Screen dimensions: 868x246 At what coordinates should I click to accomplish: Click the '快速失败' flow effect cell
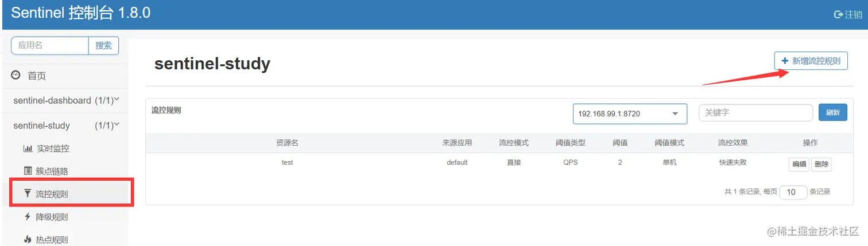click(733, 162)
